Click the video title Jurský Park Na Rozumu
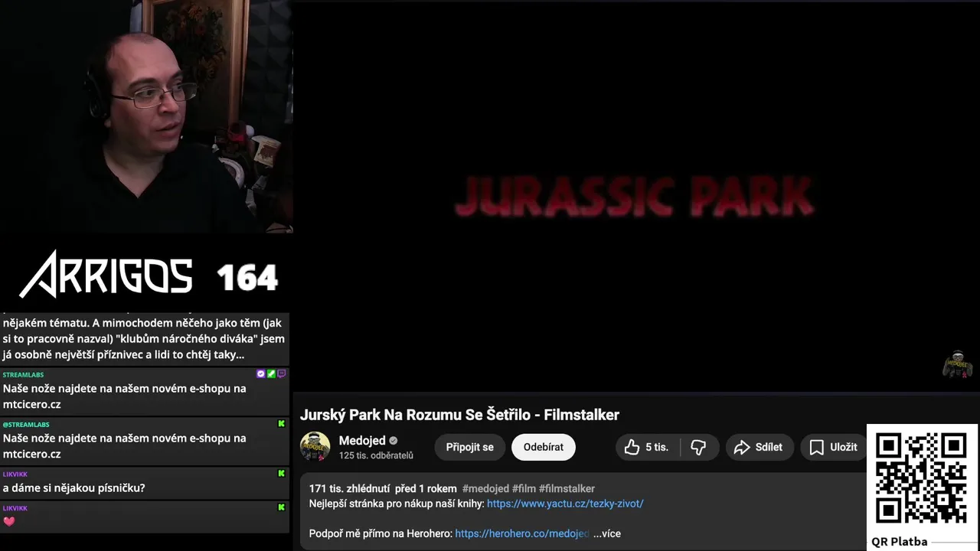980x551 pixels. click(x=459, y=415)
